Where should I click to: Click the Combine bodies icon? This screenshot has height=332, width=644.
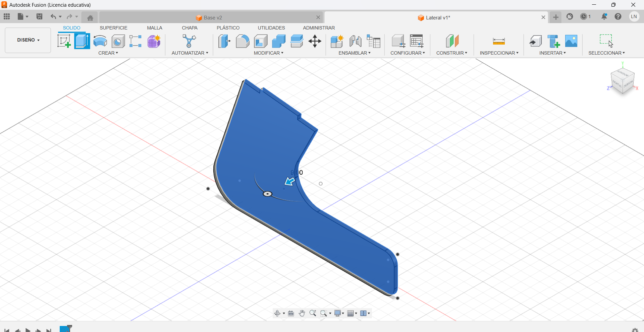[x=279, y=41]
